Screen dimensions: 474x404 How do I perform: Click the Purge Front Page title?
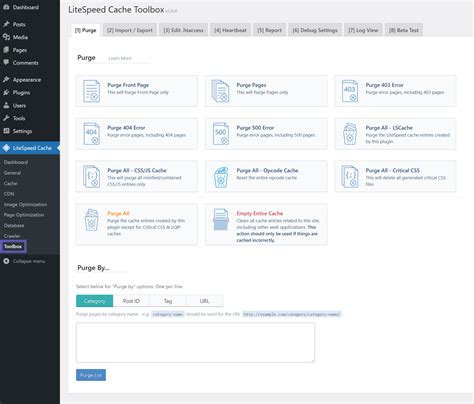128,85
